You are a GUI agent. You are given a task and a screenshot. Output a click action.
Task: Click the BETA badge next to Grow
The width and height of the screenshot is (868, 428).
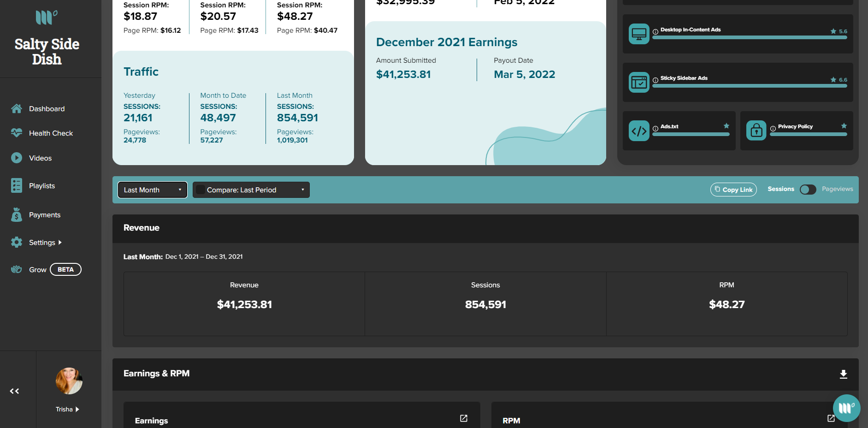pos(65,269)
